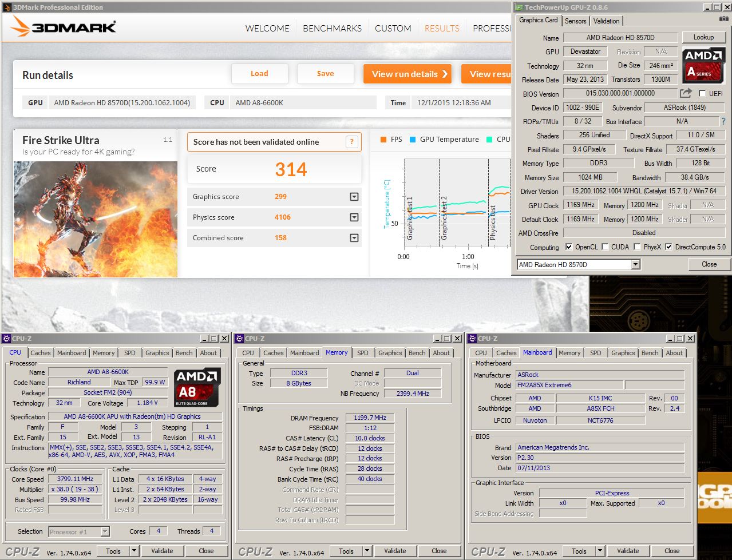Switch to the CUSTOM tab in 3DMark
This screenshot has height=560, width=732.
click(393, 28)
